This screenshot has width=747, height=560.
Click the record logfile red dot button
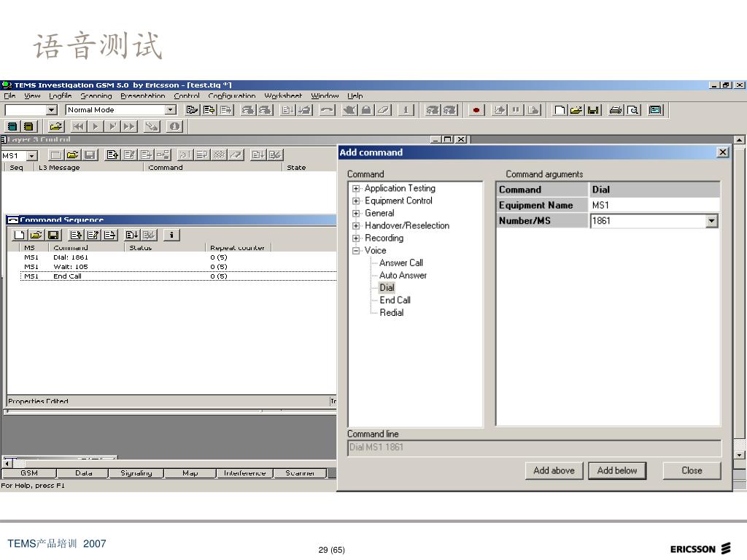[x=476, y=110]
